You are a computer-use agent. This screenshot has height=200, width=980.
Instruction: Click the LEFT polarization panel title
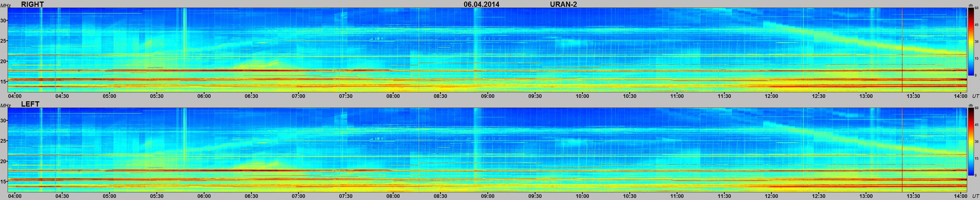[30, 104]
